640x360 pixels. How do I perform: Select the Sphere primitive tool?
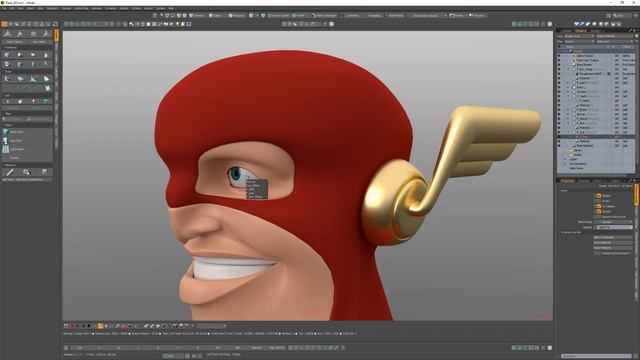[x=20, y=54]
